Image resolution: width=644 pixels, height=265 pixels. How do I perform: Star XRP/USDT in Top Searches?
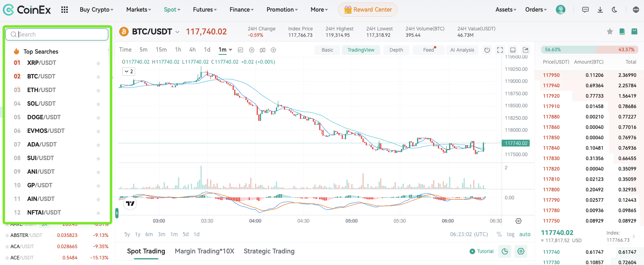98,63
